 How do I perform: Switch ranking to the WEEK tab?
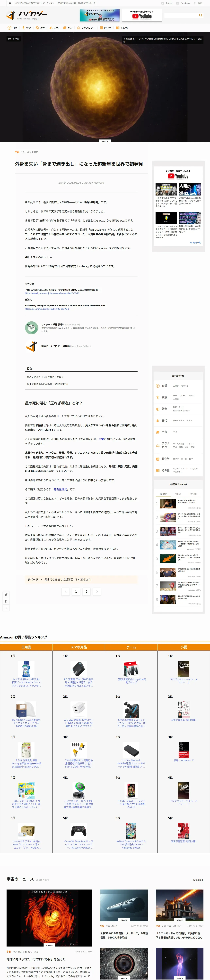(x=178, y=494)
